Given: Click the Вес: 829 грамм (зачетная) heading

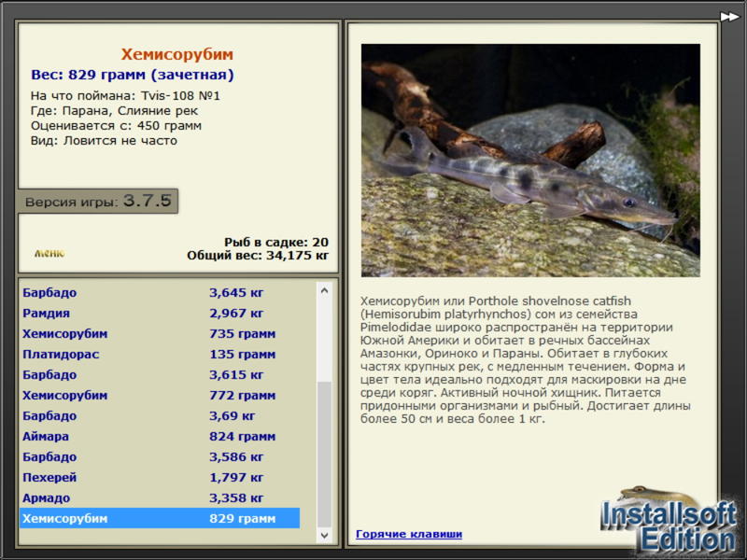Looking at the screenshot, I should pyautogui.click(x=133, y=75).
